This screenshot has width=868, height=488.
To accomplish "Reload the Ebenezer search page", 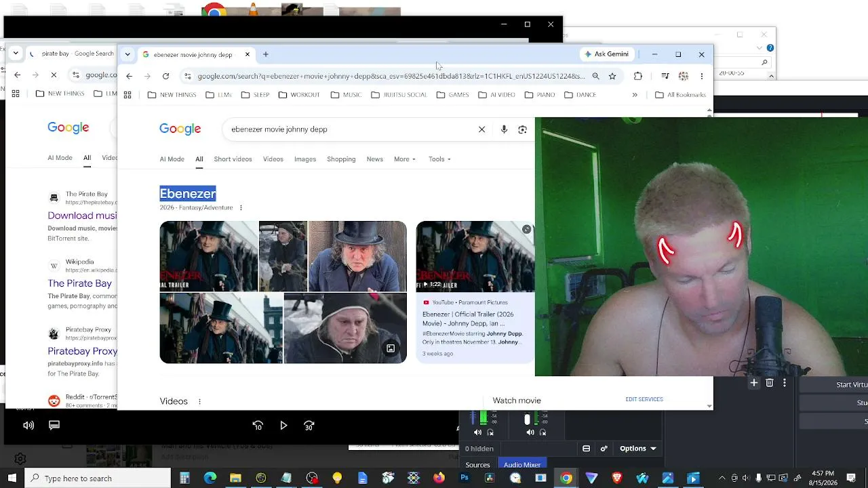I will pos(165,76).
